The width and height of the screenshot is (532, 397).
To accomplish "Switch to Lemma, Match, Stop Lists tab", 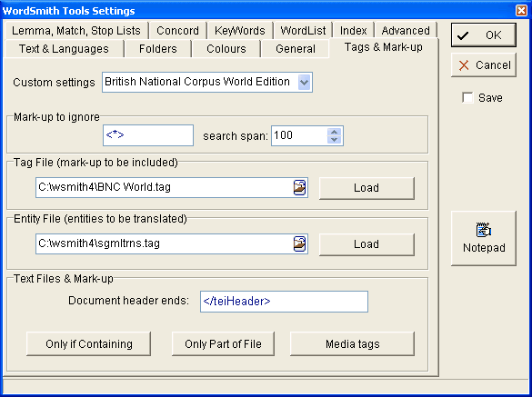I will pyautogui.click(x=76, y=31).
